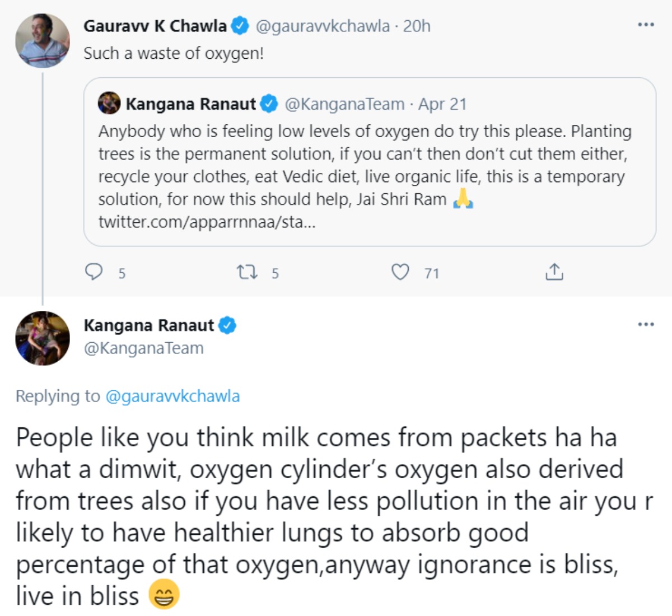
Task: Open the quoted Kangana Ranaut tweet text
Action: 364,165
